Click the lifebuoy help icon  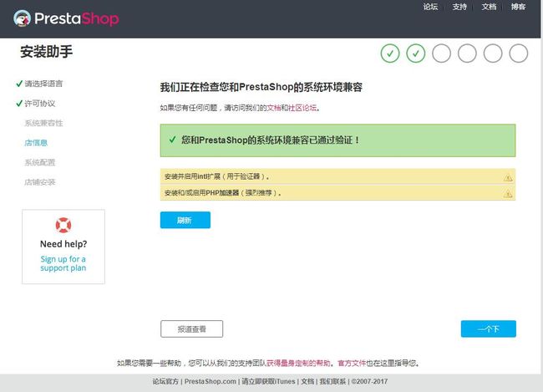(x=63, y=226)
